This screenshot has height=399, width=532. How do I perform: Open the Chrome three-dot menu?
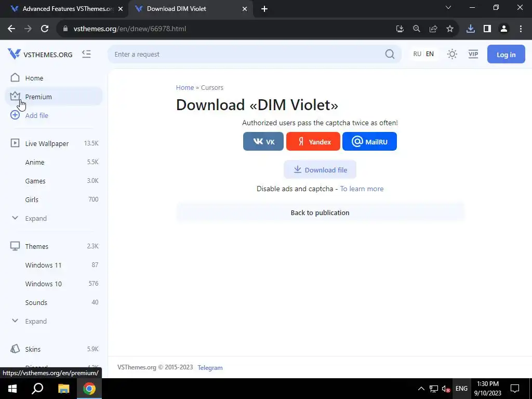click(x=521, y=29)
